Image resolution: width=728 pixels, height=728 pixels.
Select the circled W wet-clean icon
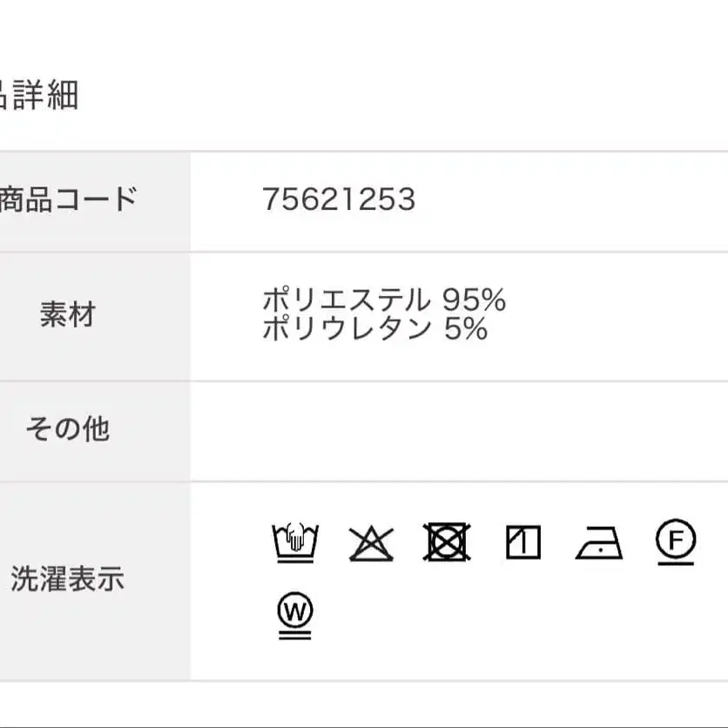[x=295, y=615]
